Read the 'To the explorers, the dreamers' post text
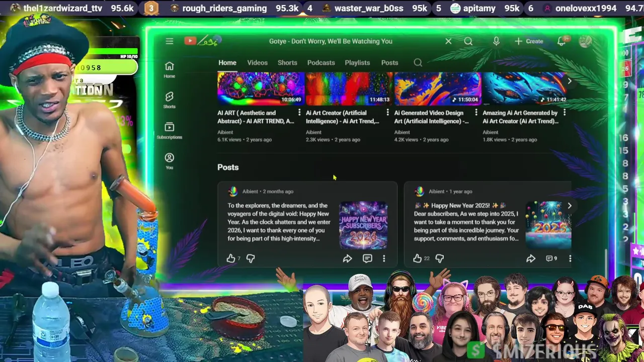This screenshot has width=644, height=362. coord(279,222)
